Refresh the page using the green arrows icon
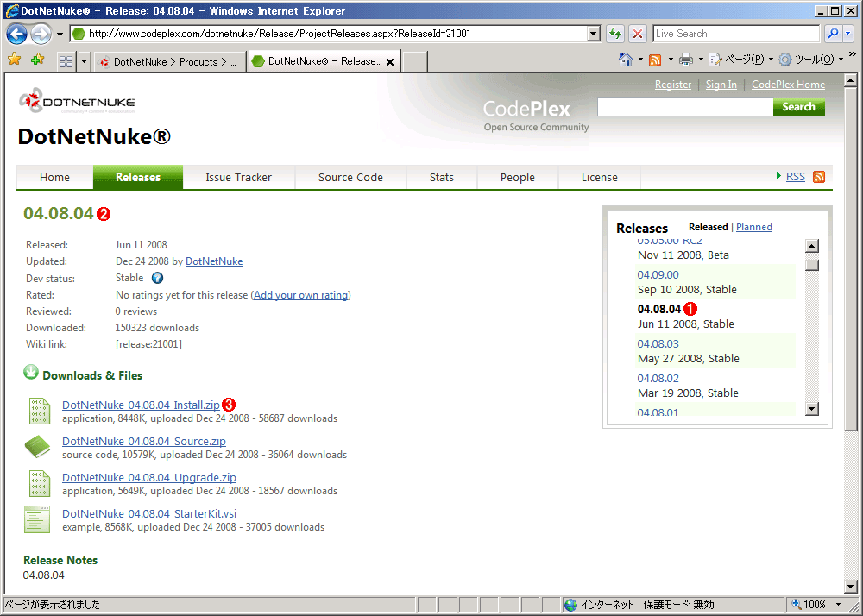Screen dimensions: 863x616 [615, 34]
